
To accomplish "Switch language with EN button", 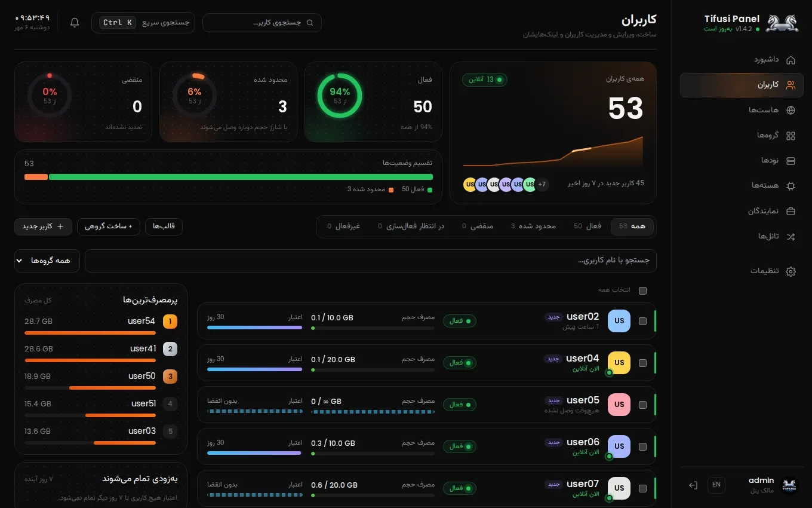I will (x=716, y=485).
